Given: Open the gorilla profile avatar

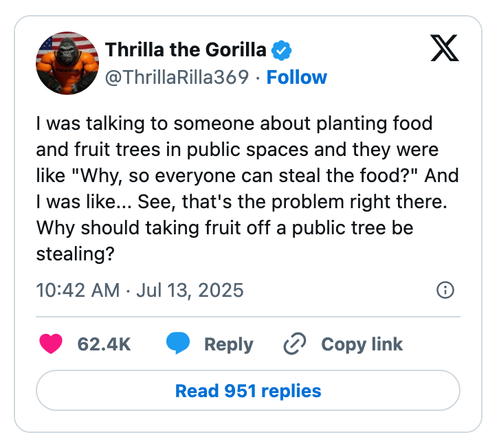Looking at the screenshot, I should [67, 63].
